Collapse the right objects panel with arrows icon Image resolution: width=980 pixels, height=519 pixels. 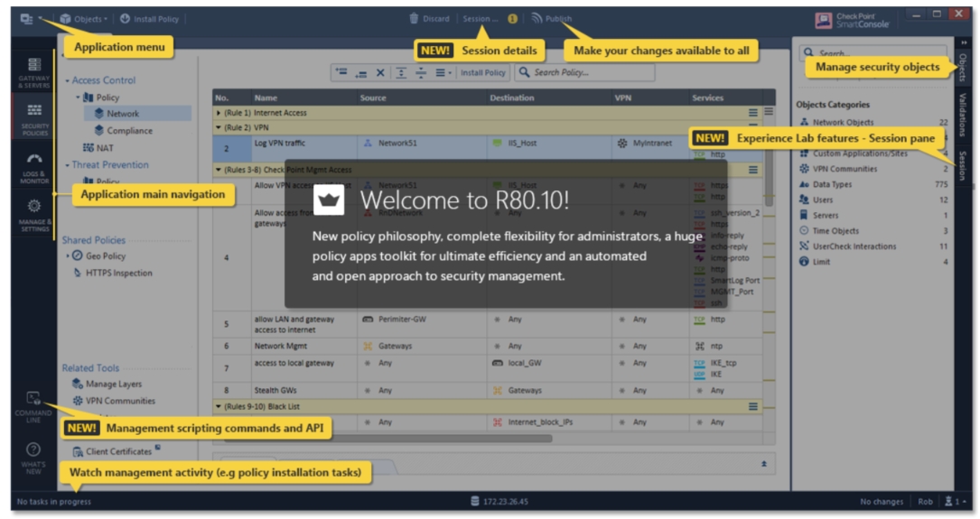pyautogui.click(x=964, y=42)
